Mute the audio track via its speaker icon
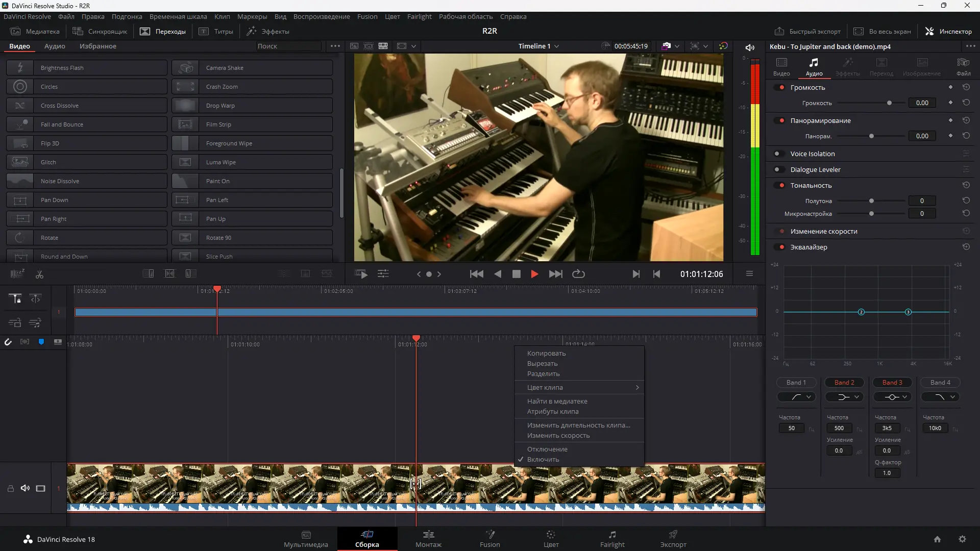This screenshot has width=980, height=551. pyautogui.click(x=25, y=488)
